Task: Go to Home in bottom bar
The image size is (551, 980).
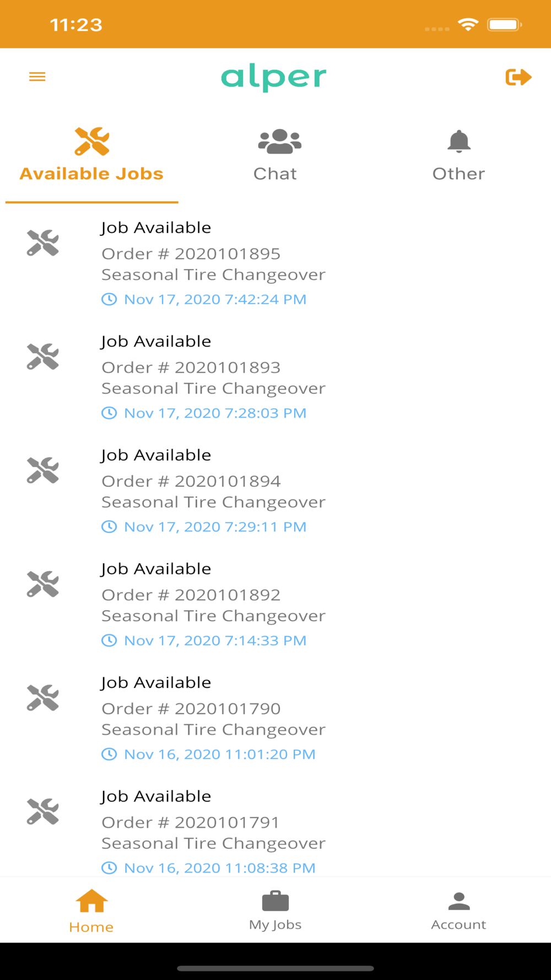Action: point(91,911)
